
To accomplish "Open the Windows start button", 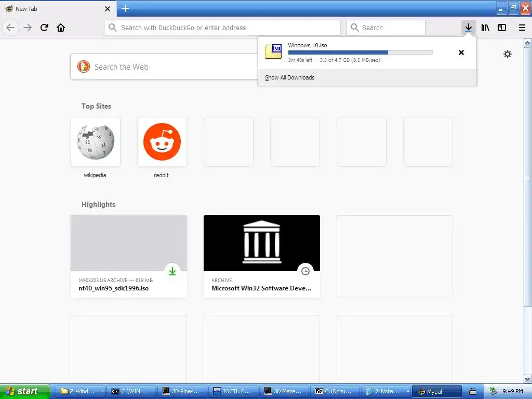I will pyautogui.click(x=25, y=391).
